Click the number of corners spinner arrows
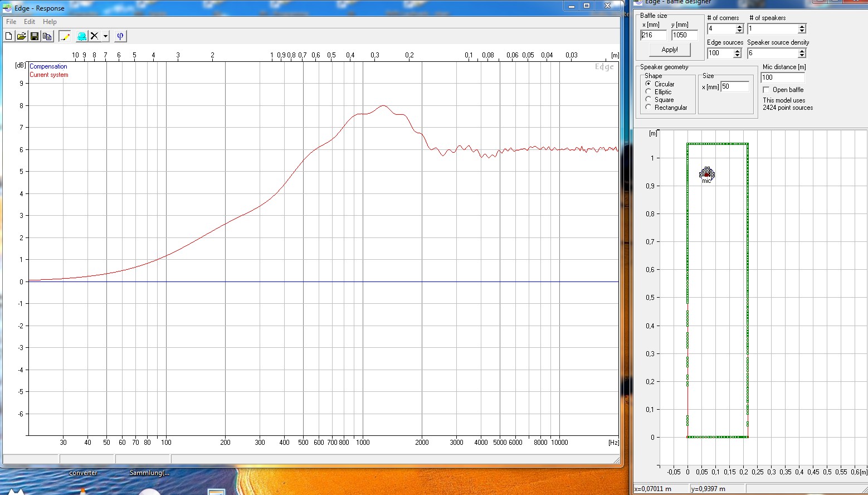Screen dimensions: 868x495 739,28
